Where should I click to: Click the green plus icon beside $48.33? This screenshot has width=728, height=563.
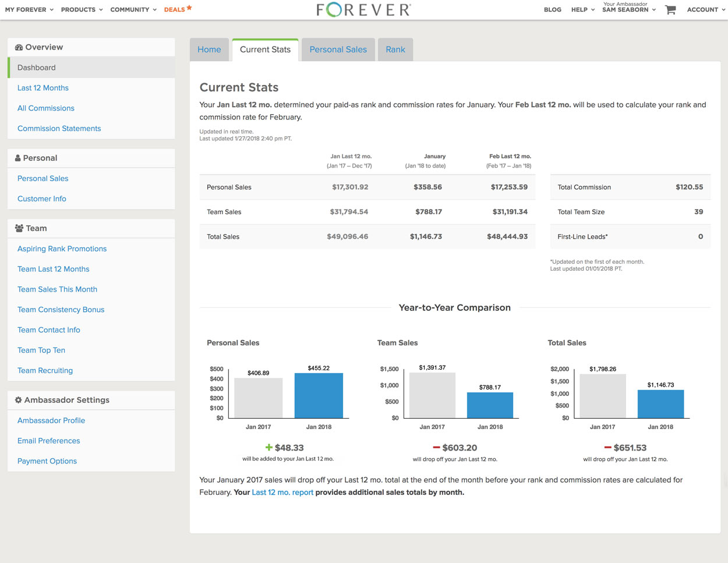click(269, 447)
